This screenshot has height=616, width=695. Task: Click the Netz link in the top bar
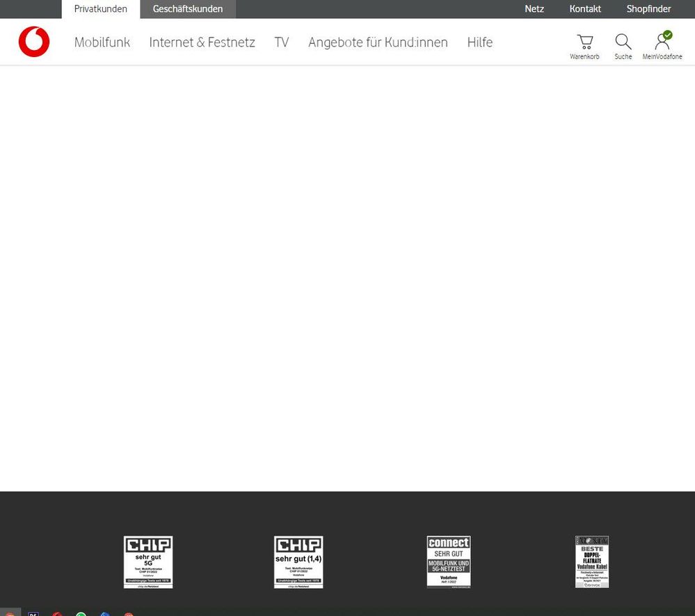pos(534,8)
